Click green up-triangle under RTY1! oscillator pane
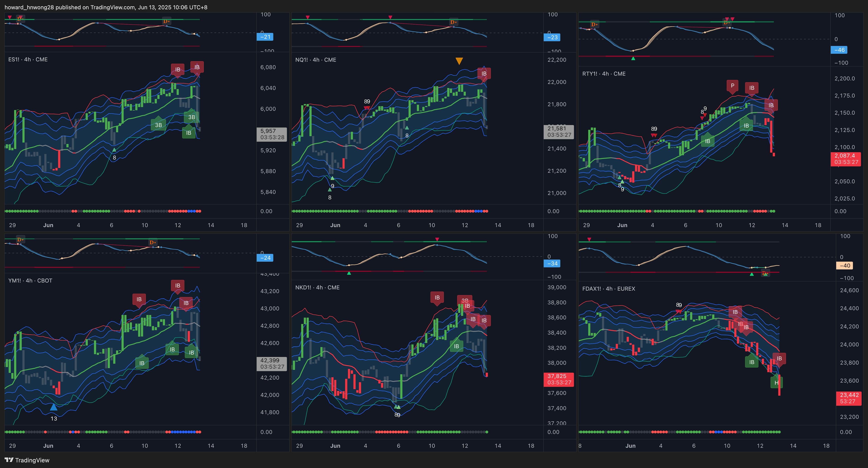This screenshot has width=868, height=468. tap(633, 58)
